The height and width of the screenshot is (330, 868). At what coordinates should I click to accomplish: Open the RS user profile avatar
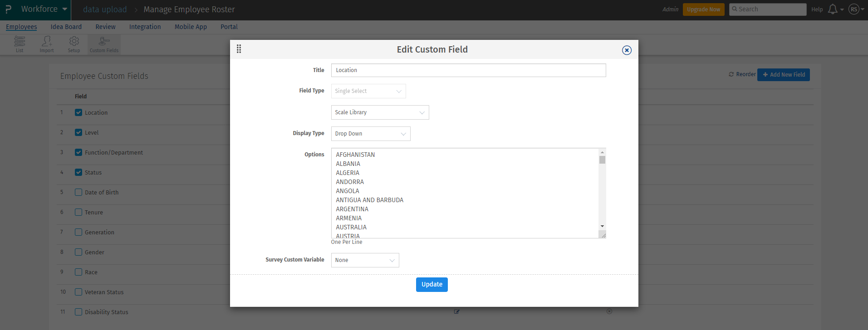[854, 10]
